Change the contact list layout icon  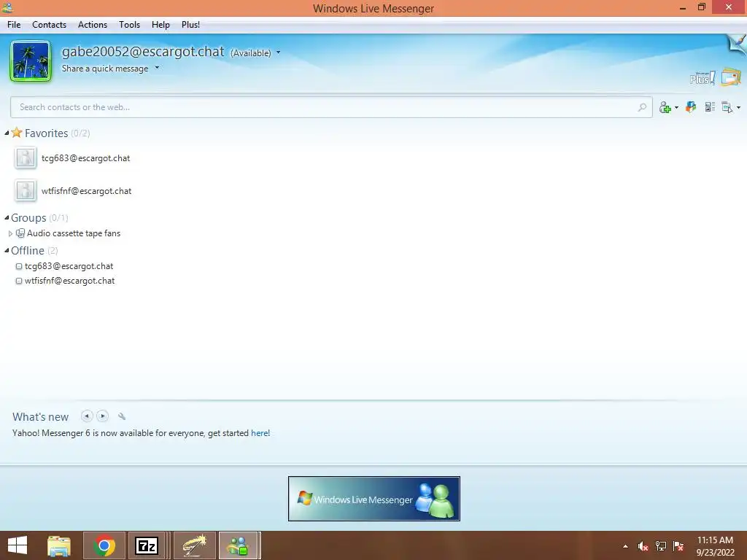pos(710,107)
